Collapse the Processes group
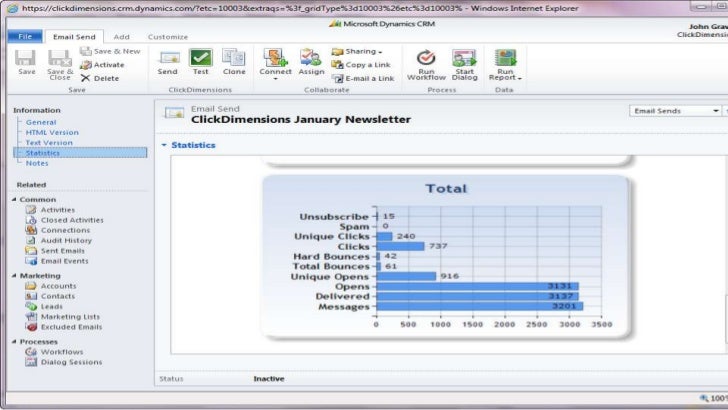This screenshot has height=410, width=728. (x=14, y=341)
